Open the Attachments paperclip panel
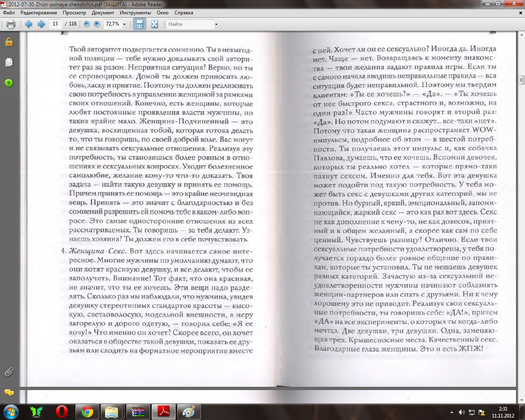Viewport: 525px width, 420px height. (x=9, y=372)
